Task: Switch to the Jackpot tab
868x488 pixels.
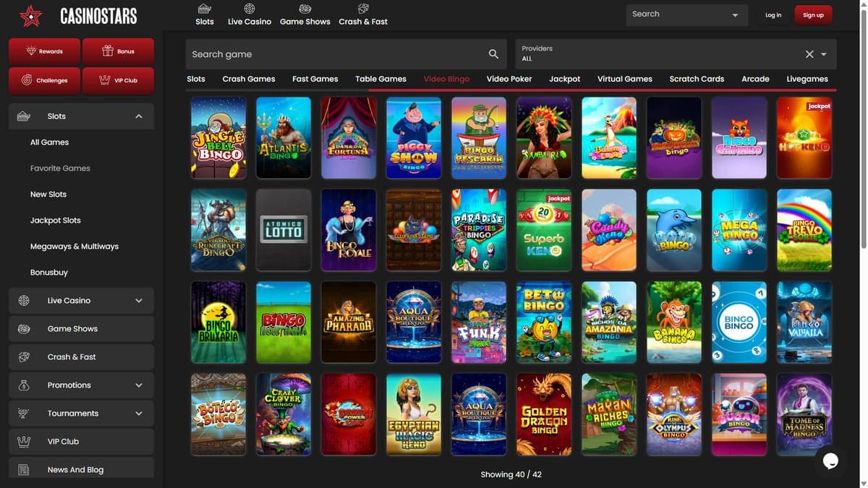Action: [x=565, y=79]
